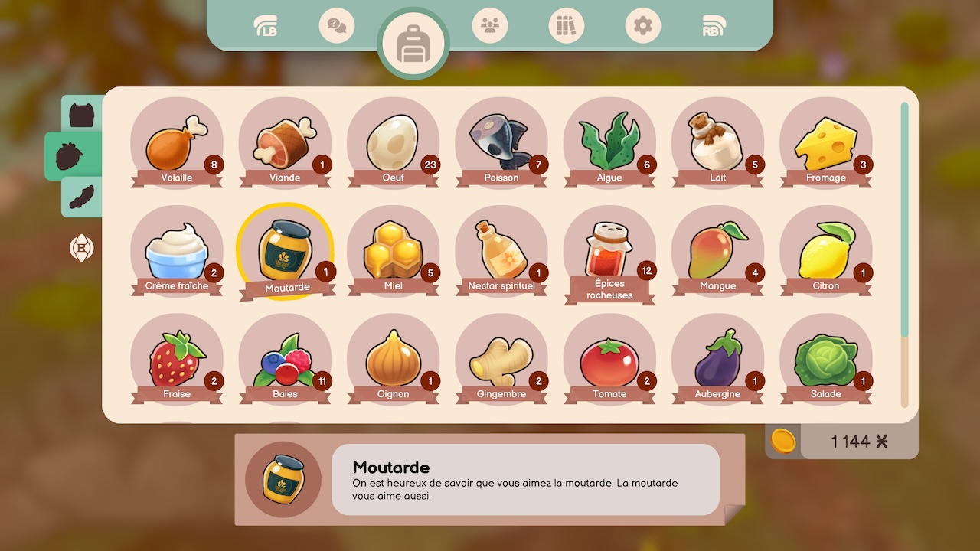Choose the Crème fraîche bowl
980x551 pixels.
click(177, 251)
